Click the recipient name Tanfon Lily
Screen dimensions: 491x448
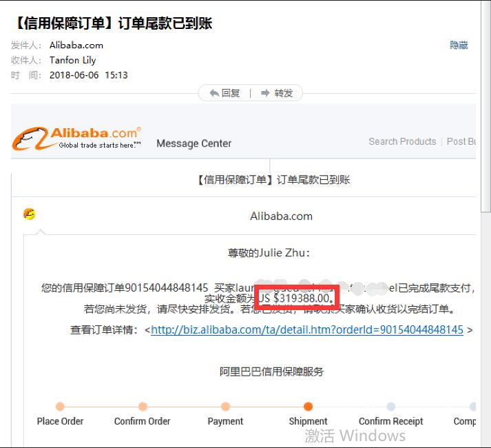[x=72, y=60]
